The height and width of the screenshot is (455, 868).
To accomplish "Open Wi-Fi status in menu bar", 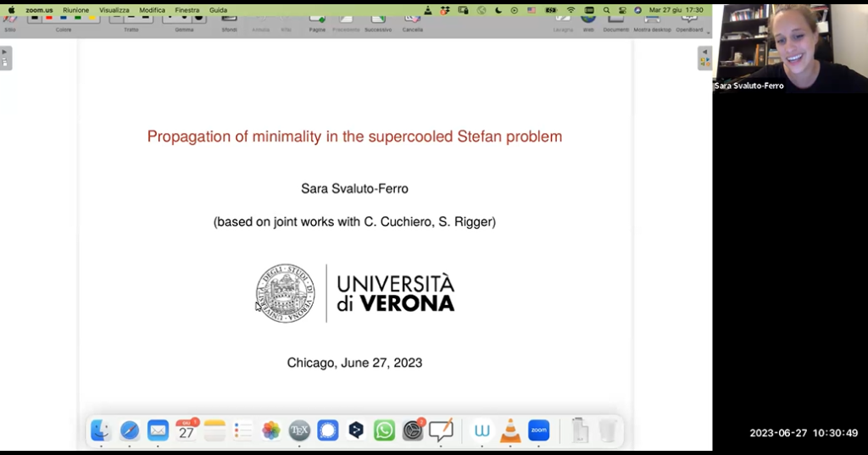I will [570, 10].
